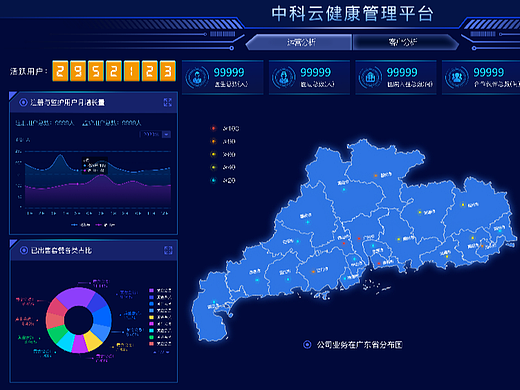
Task: Toggle the first purple entry in the donut legend
Action: tap(160, 290)
